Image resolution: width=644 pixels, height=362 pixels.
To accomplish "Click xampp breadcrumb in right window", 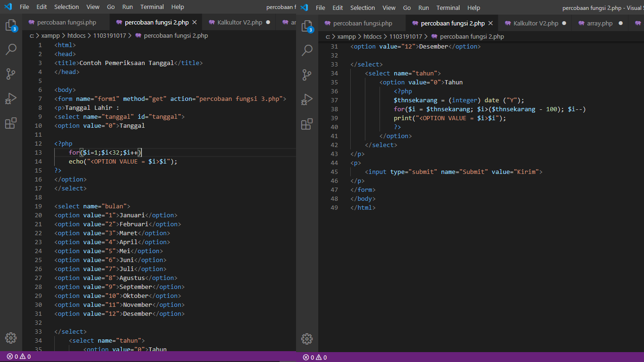I will tap(347, 36).
